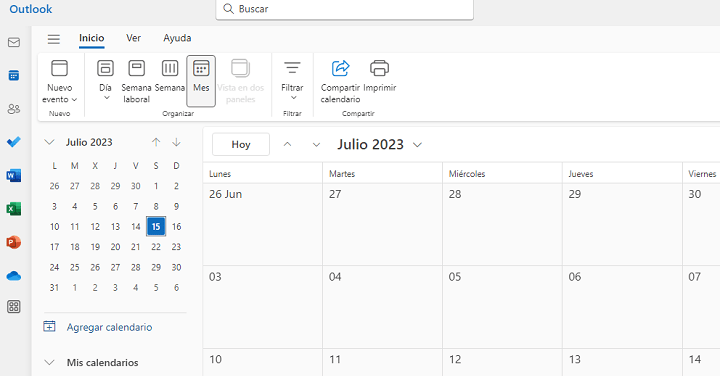
Task: Click the 28 Miércoles cell in month grid
Action: [502, 224]
